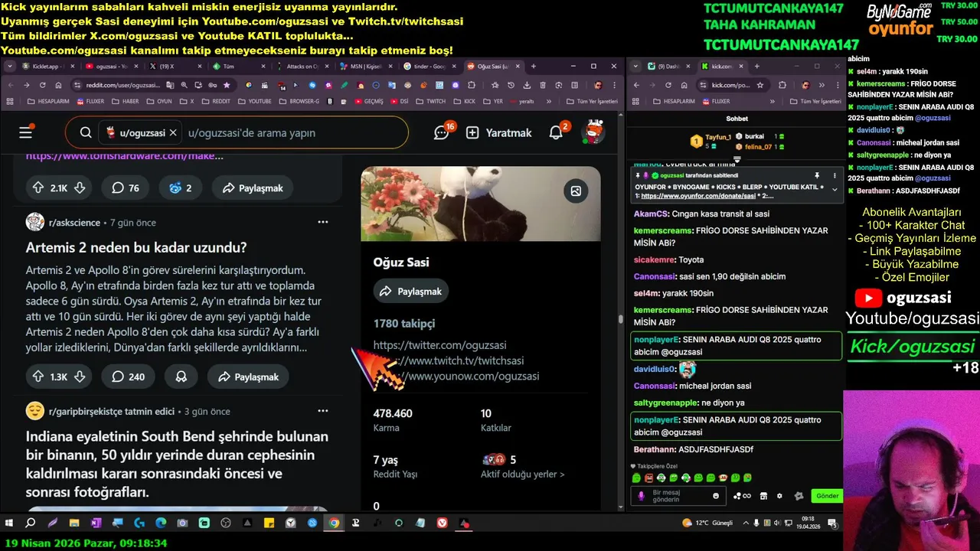Image resolution: width=980 pixels, height=551 pixels.
Task: Give award on the Artemis 2 post
Action: [x=181, y=377]
